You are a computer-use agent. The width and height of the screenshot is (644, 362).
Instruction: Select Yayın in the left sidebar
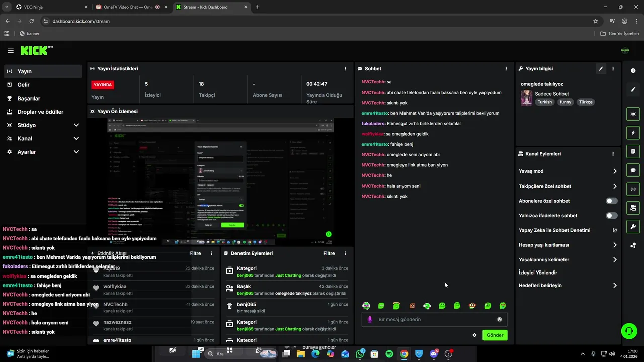[43, 71]
